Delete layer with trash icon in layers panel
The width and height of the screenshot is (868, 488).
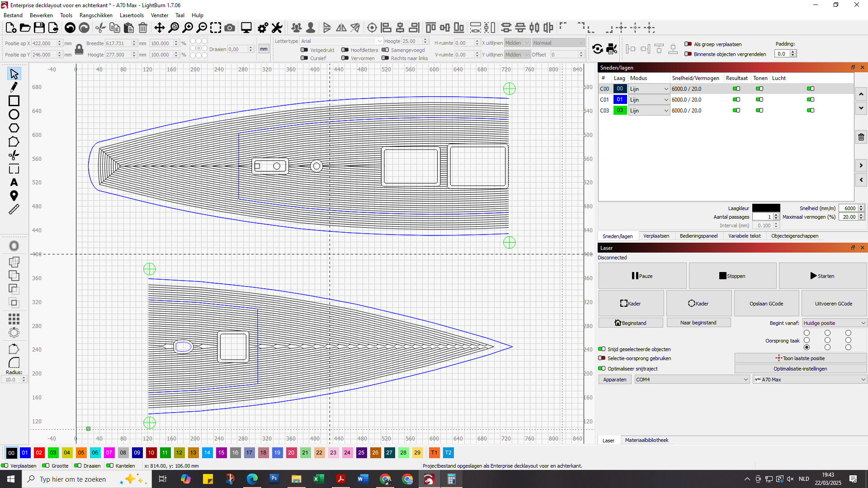(861, 137)
